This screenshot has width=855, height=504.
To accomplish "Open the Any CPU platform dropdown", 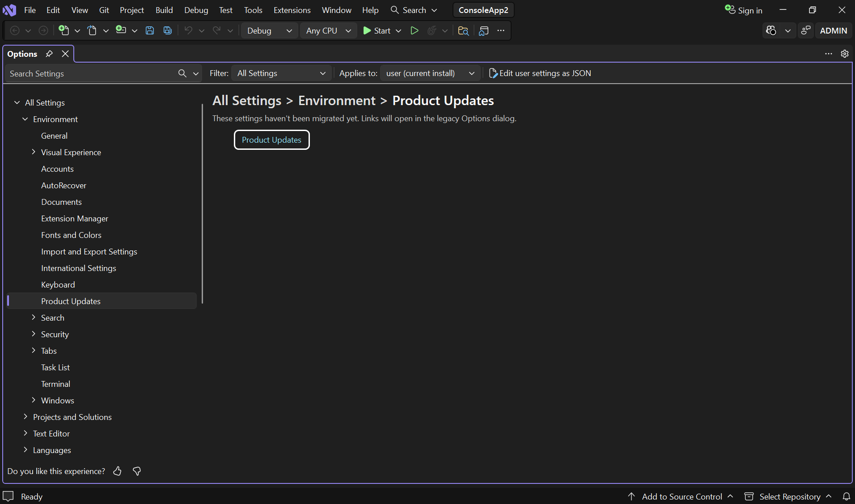I will (x=329, y=30).
